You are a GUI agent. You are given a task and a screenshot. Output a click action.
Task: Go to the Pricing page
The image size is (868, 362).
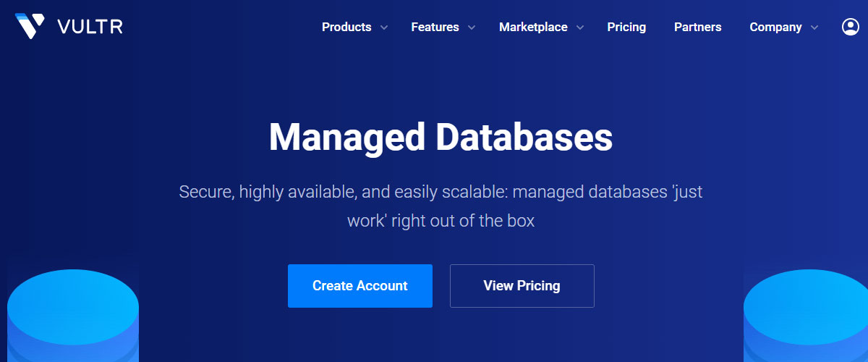(626, 27)
